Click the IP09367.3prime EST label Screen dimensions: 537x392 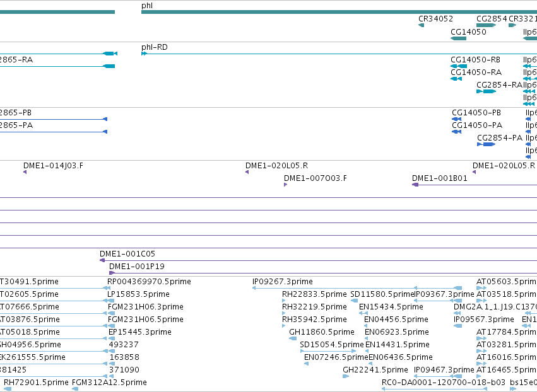[x=444, y=294]
